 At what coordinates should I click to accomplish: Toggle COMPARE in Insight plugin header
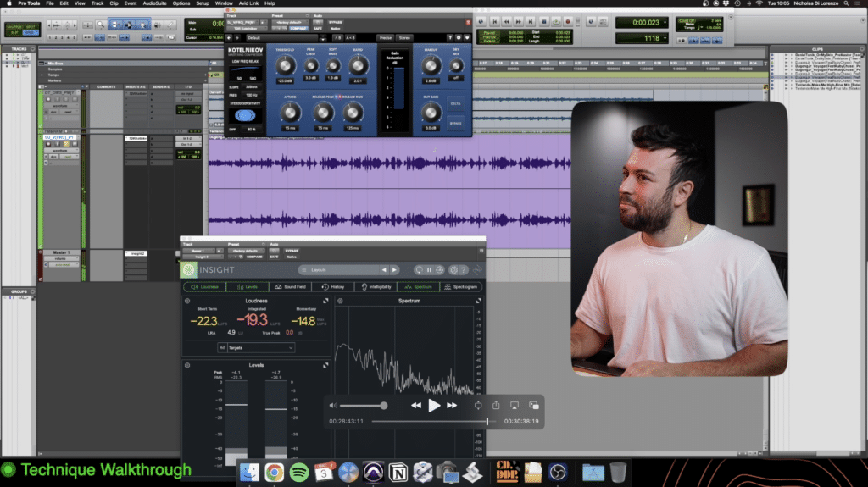[254, 257]
